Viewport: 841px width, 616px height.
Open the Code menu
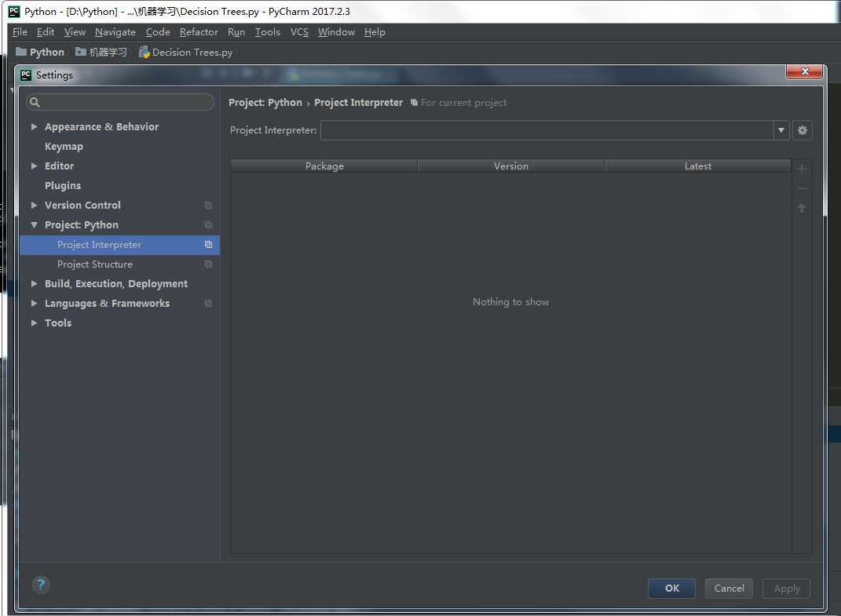coord(158,32)
